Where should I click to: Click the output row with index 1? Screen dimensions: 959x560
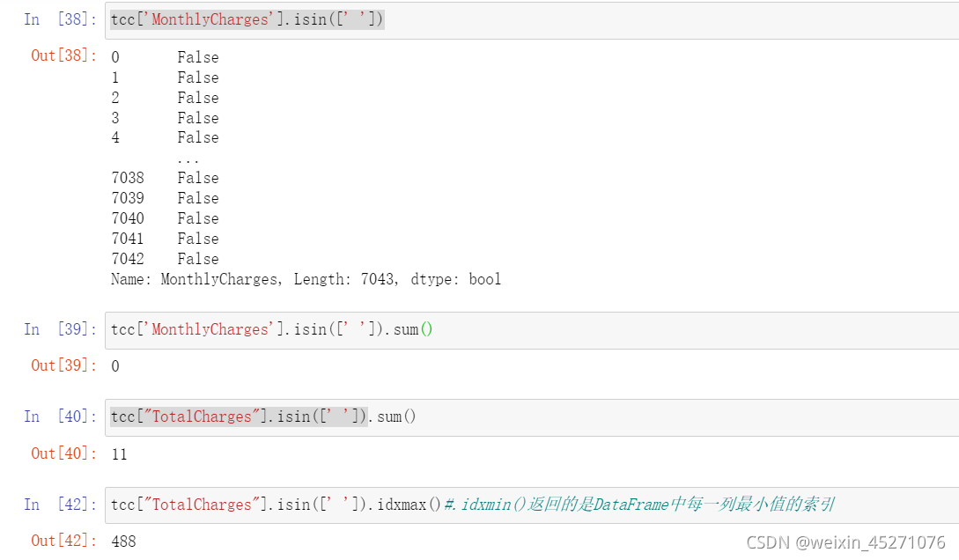166,77
